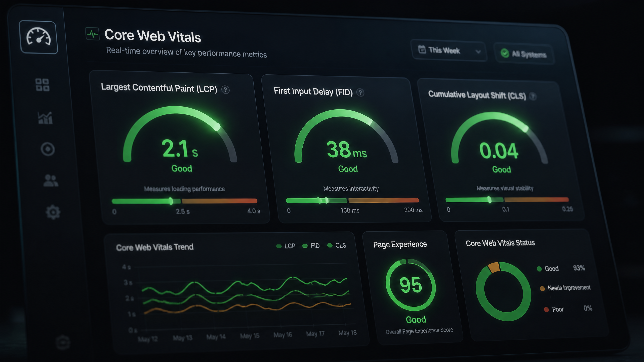The image size is (644, 362).
Task: Expand the This Week dropdown chevron
Action: point(478,52)
